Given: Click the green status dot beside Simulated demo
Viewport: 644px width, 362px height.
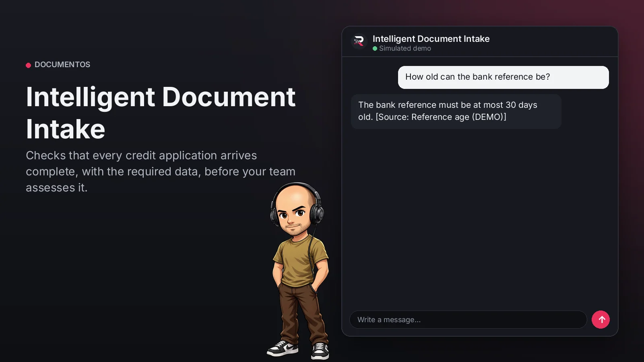Looking at the screenshot, I should point(375,49).
